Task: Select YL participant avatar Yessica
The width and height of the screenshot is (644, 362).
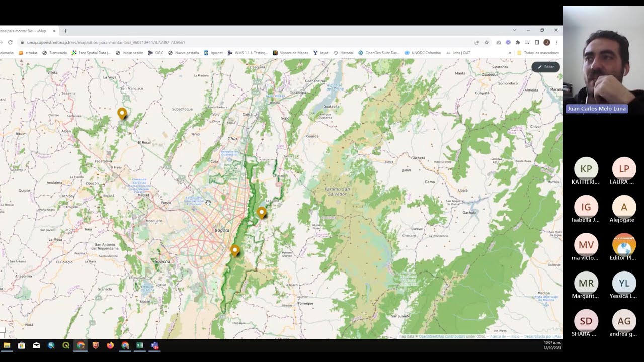Action: click(624, 283)
